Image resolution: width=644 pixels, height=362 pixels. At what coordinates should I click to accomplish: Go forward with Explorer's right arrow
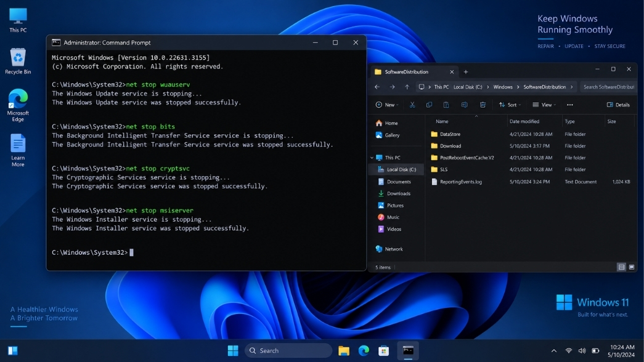(392, 87)
